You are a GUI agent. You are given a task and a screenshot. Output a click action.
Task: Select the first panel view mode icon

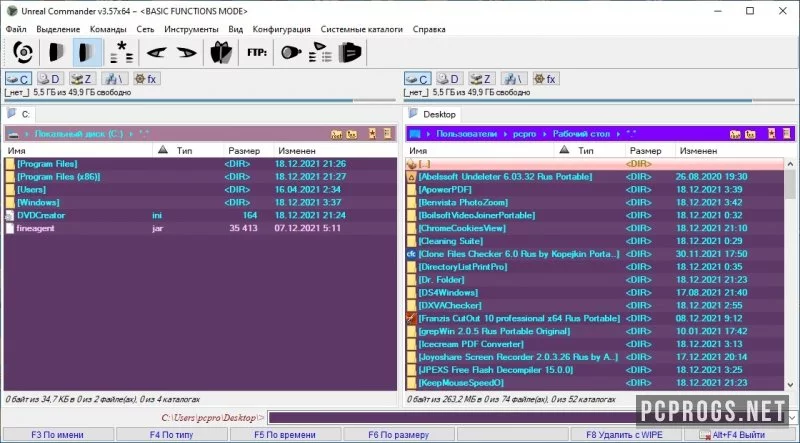tap(56, 52)
